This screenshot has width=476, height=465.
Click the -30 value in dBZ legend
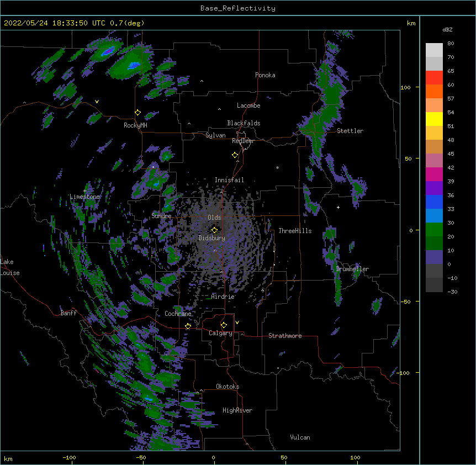pyautogui.click(x=452, y=292)
